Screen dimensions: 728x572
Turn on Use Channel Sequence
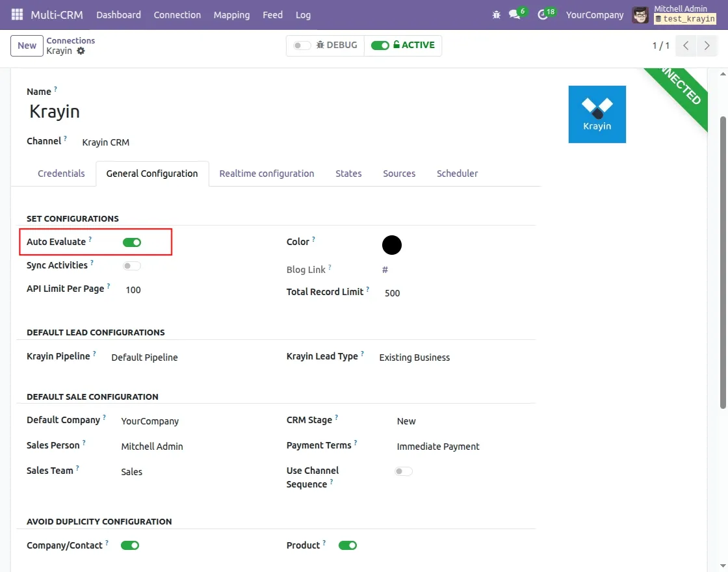(403, 471)
